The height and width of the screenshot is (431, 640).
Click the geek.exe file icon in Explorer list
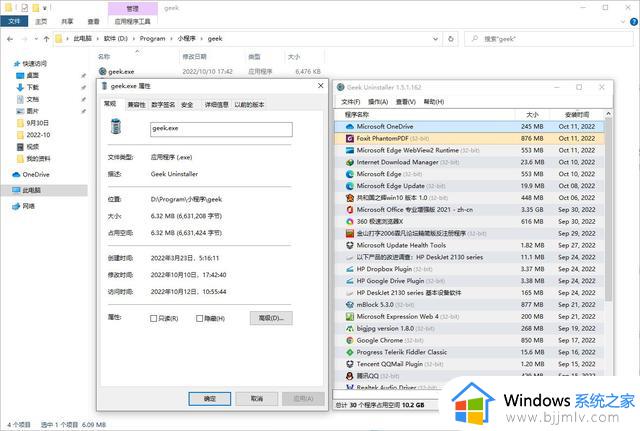click(x=103, y=71)
